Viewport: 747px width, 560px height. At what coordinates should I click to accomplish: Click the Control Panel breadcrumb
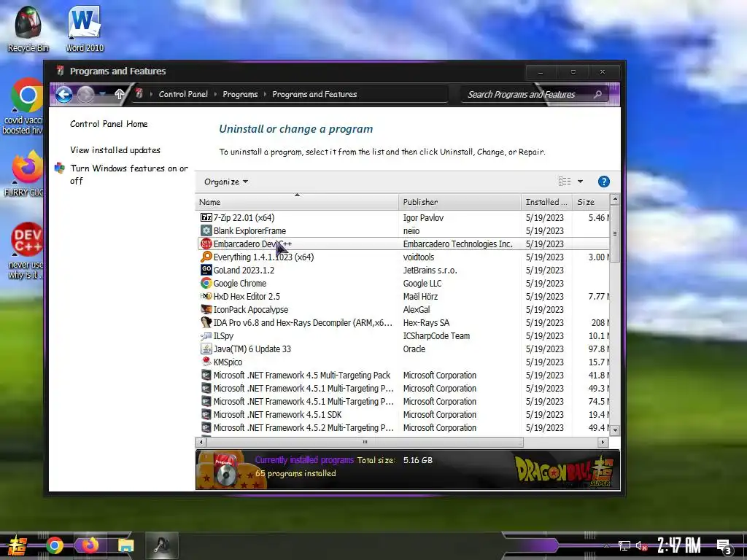point(183,94)
